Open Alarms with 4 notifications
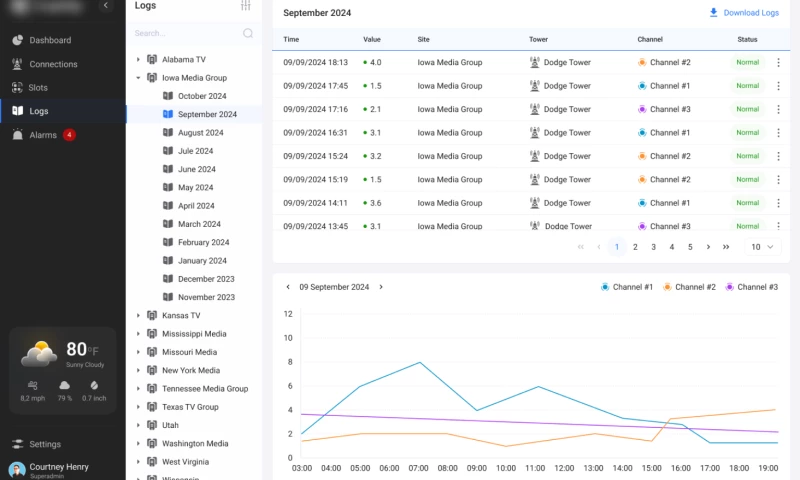Screen dimensions: 800x480 43,135
